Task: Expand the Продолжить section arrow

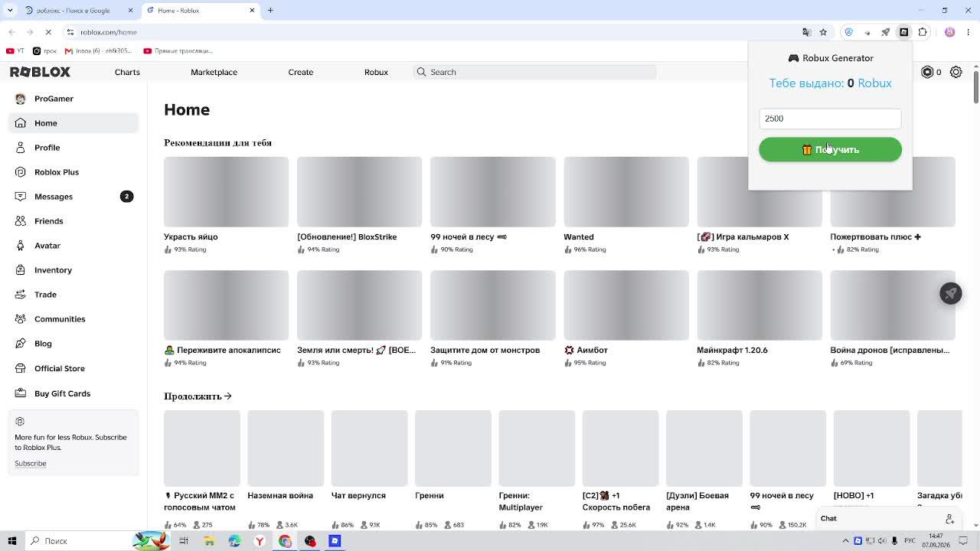Action: pos(227,396)
